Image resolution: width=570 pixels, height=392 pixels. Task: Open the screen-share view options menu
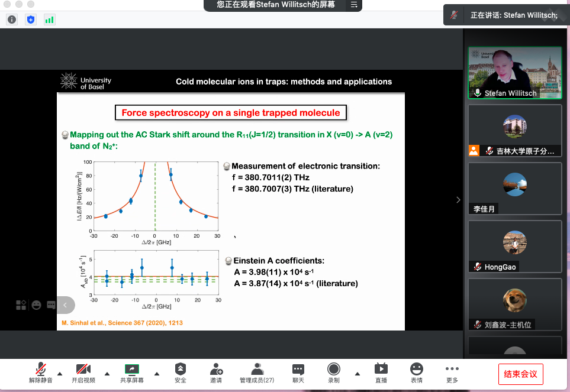354,5
